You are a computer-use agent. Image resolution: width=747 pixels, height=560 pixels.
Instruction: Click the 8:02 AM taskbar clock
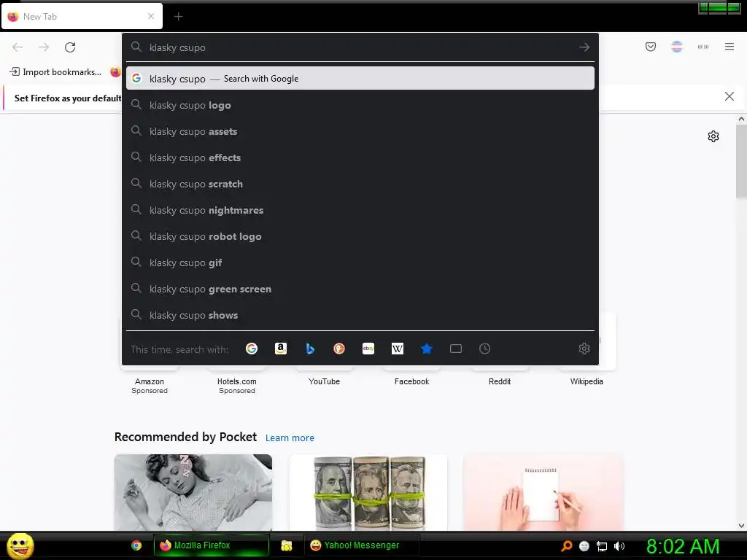682,546
